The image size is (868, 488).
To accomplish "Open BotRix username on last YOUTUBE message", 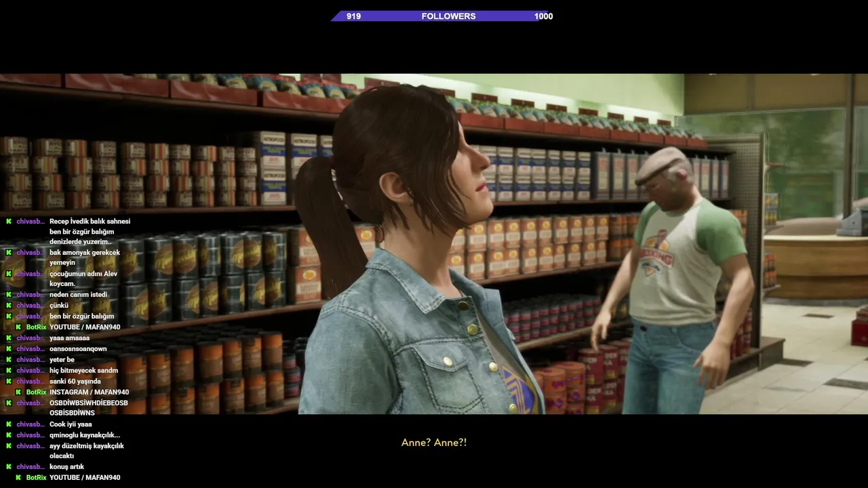I will coord(36,478).
